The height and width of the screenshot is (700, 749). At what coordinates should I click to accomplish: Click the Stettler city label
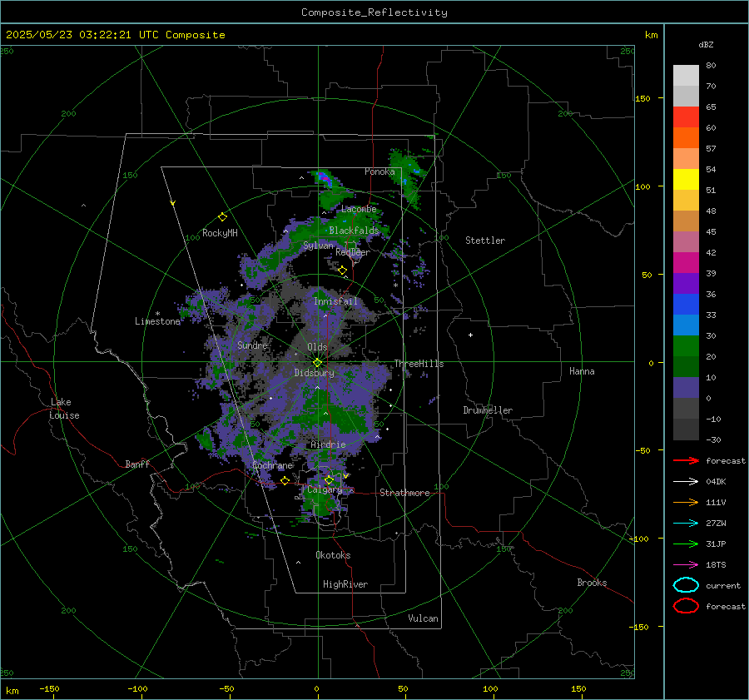tap(485, 241)
